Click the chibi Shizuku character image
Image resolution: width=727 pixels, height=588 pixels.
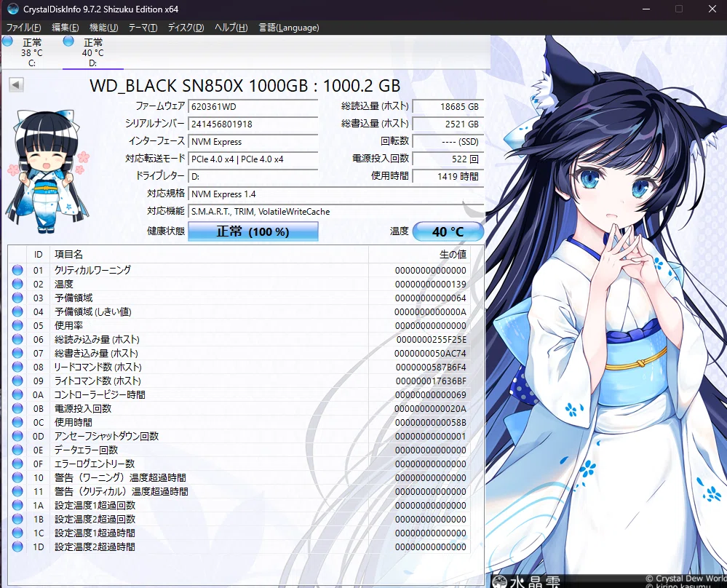tap(47, 172)
